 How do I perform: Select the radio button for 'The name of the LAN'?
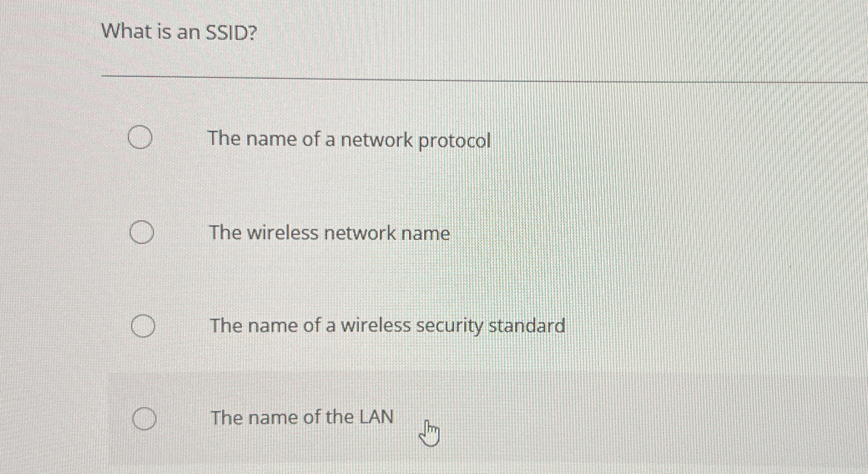(x=144, y=419)
